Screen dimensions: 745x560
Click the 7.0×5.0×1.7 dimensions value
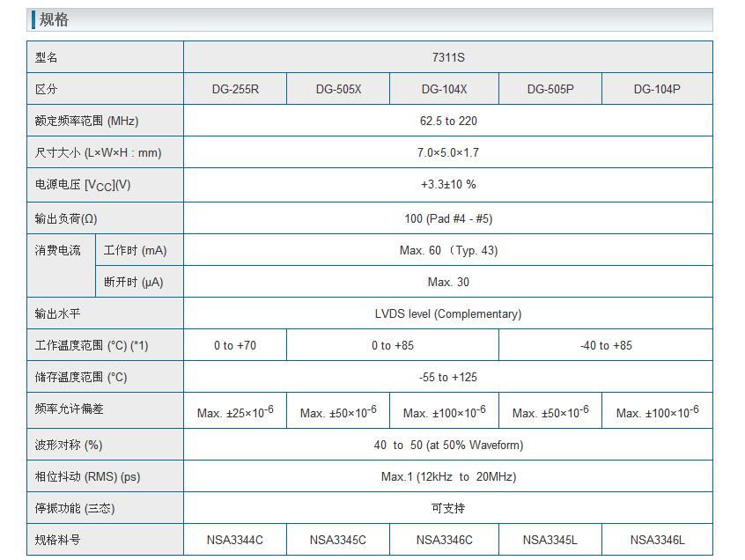448,152
